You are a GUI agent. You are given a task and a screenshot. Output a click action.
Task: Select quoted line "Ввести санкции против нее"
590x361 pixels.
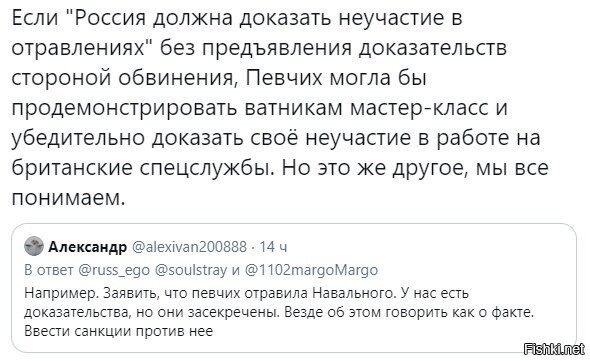119,331
